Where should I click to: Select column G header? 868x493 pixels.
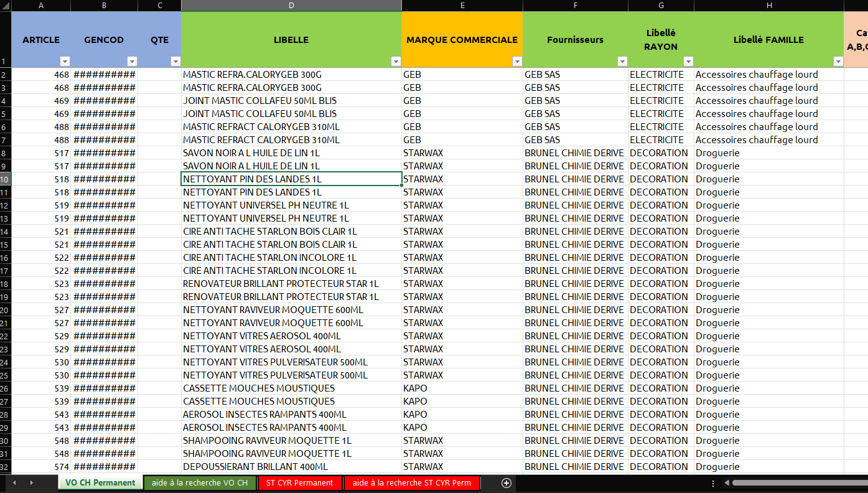[x=661, y=6]
